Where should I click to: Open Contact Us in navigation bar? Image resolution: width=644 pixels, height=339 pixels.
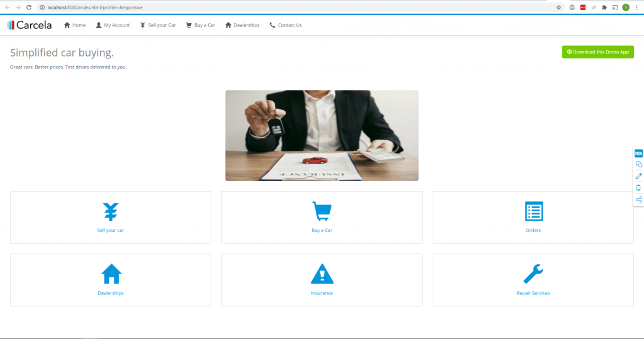286,25
